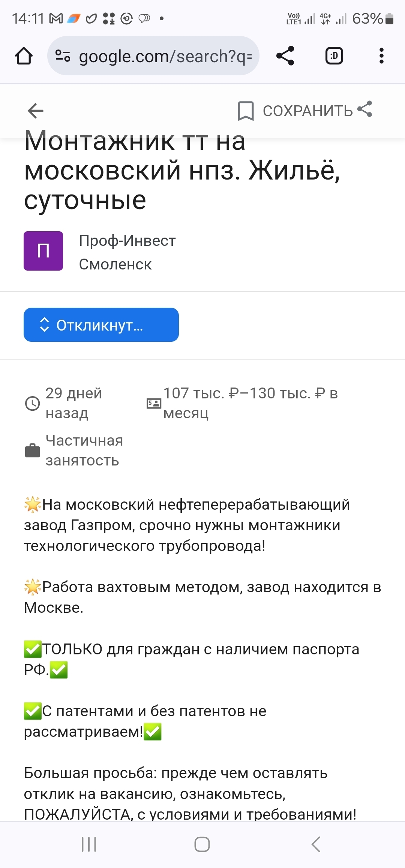The width and height of the screenshot is (405, 868).
Task: Tap the СОХРАНИТЬ label
Action: [x=307, y=111]
